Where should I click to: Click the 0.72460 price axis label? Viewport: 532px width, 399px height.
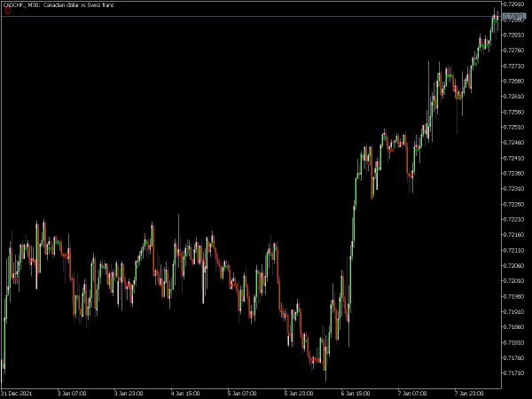(x=513, y=143)
